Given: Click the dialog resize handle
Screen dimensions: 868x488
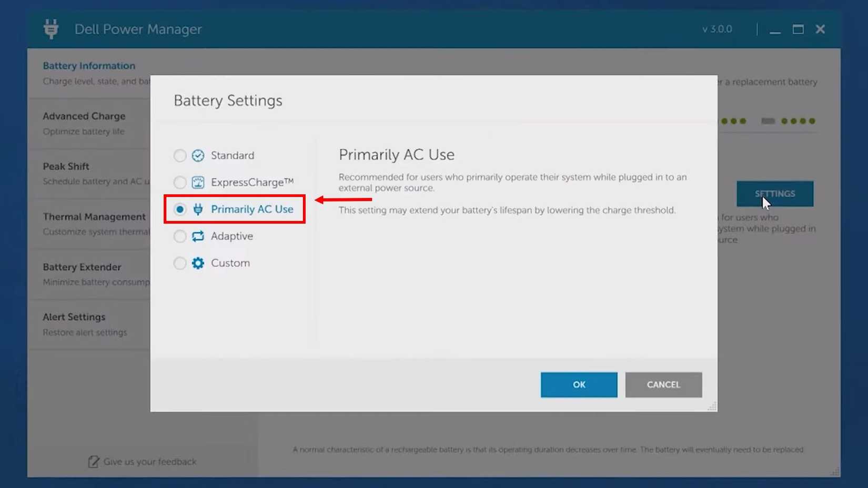Looking at the screenshot, I should click(x=712, y=406).
